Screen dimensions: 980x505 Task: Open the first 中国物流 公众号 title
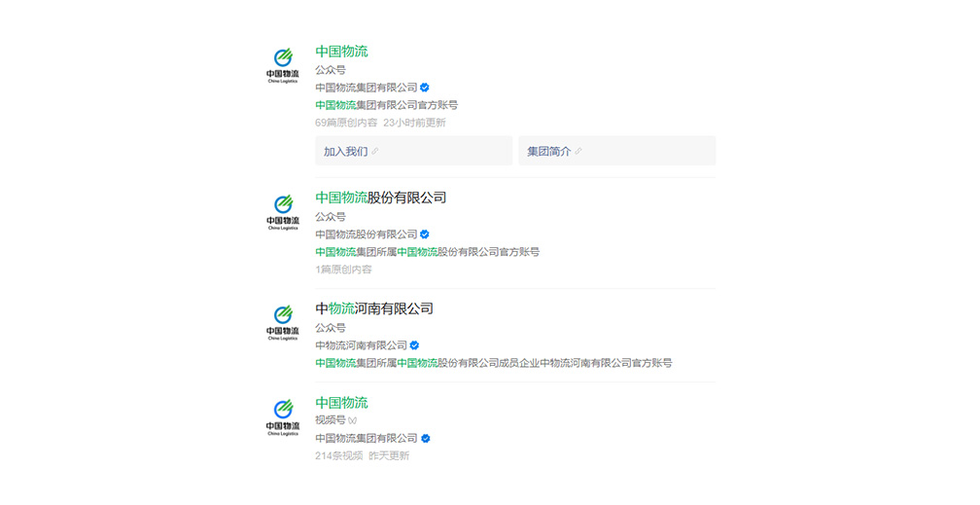click(x=341, y=52)
